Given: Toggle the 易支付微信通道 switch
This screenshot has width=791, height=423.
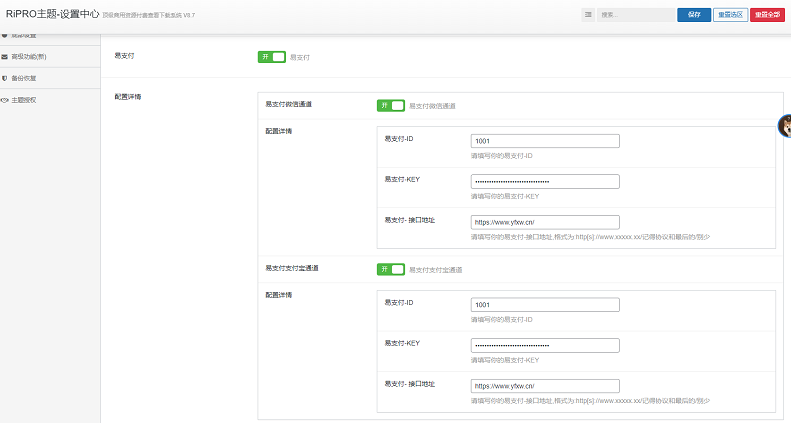Looking at the screenshot, I should (x=391, y=105).
